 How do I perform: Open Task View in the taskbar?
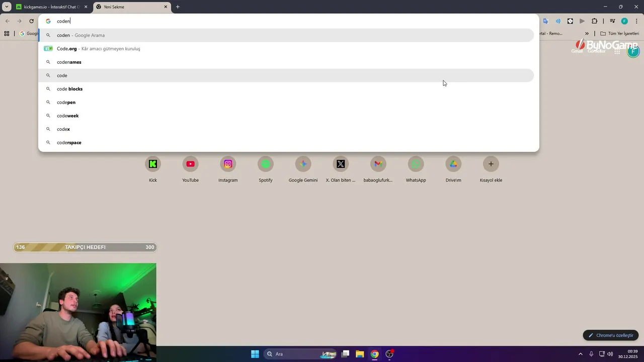click(345, 354)
